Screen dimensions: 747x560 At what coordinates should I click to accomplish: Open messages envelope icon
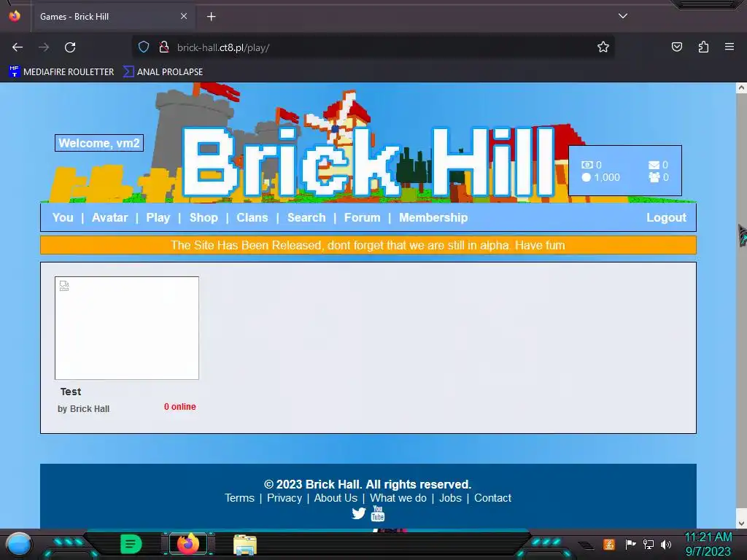[654, 166]
